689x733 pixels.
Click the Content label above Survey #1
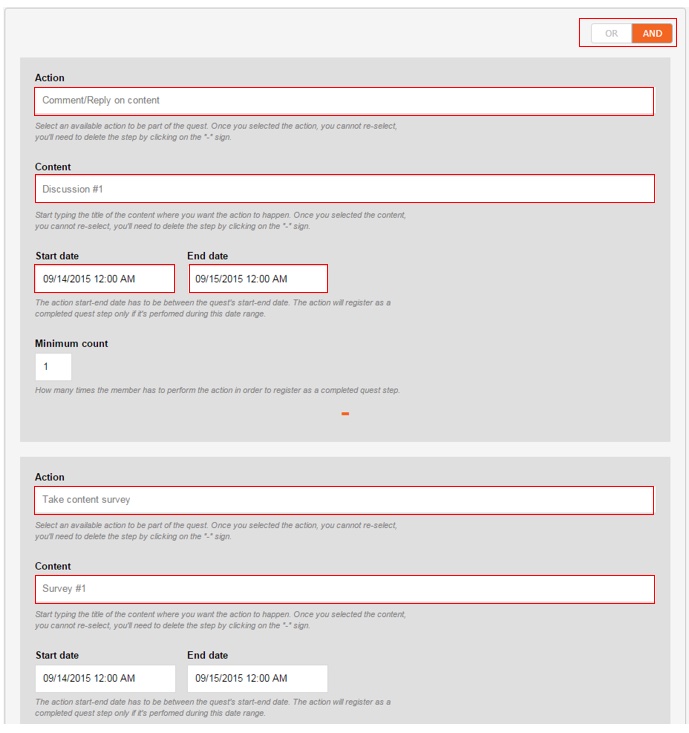[x=53, y=566]
